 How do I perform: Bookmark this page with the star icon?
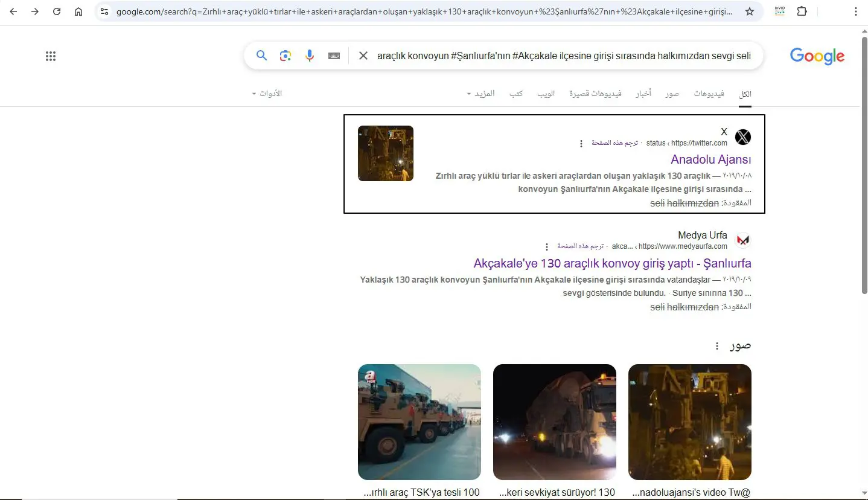click(750, 11)
